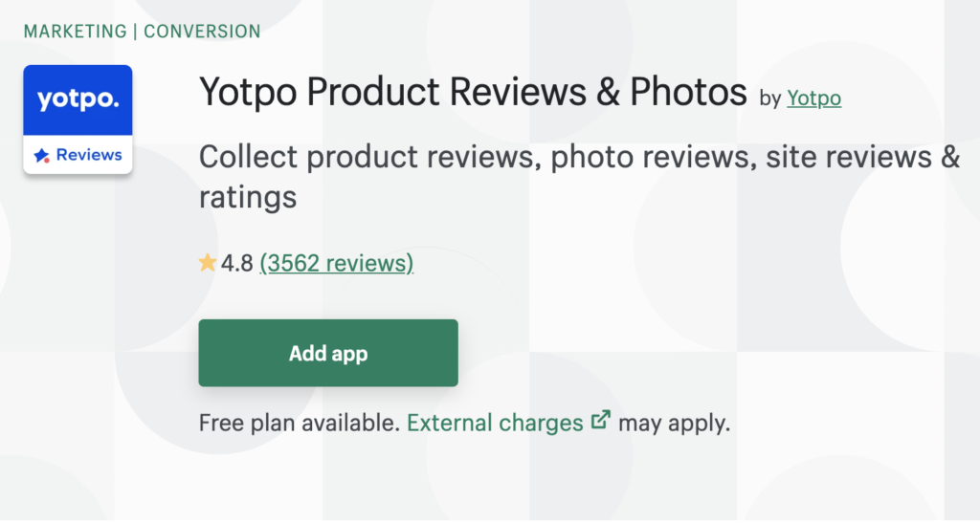Click the pipe separator between the categories
The width and height of the screenshot is (980, 523).
tap(135, 32)
